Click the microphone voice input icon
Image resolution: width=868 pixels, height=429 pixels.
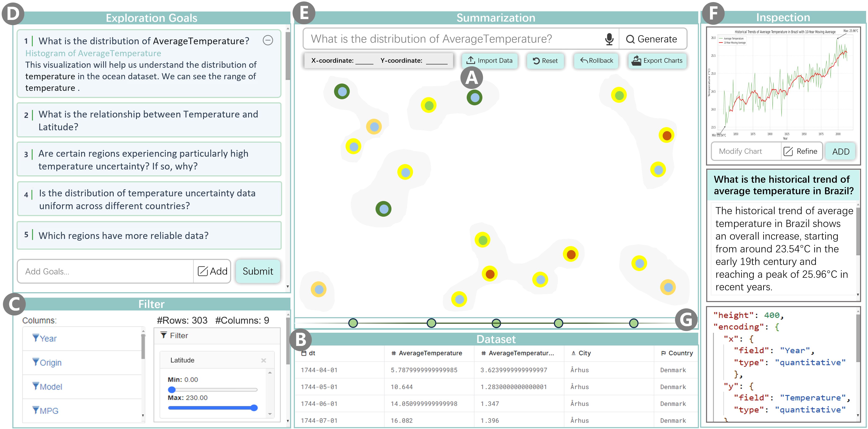pos(609,39)
